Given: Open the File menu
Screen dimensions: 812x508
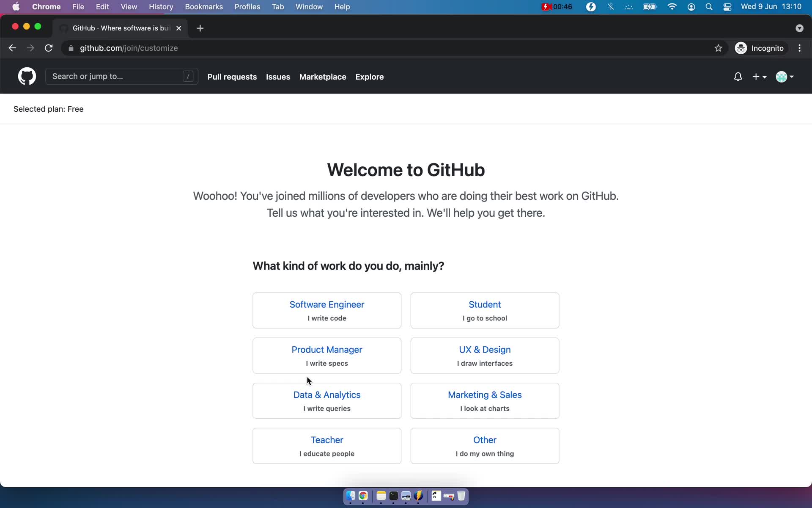Looking at the screenshot, I should (x=78, y=7).
